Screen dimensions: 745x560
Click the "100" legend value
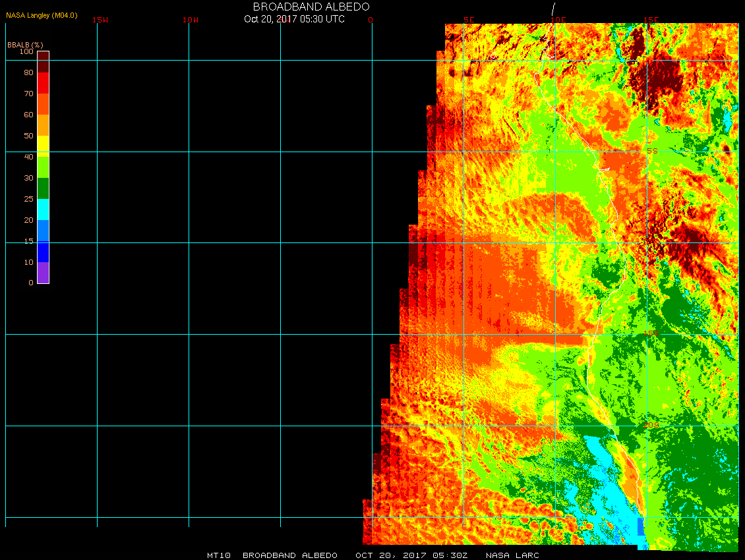click(x=26, y=51)
